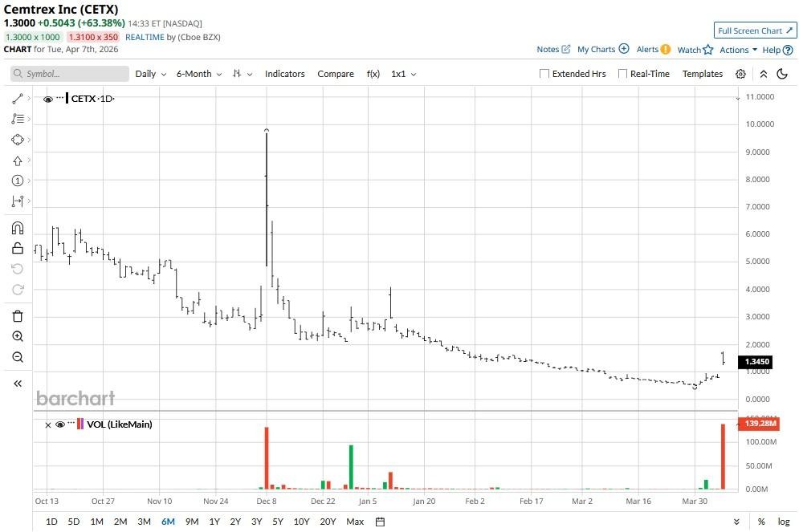
Task: Change the Daily frequency dropdown
Action: pos(151,74)
